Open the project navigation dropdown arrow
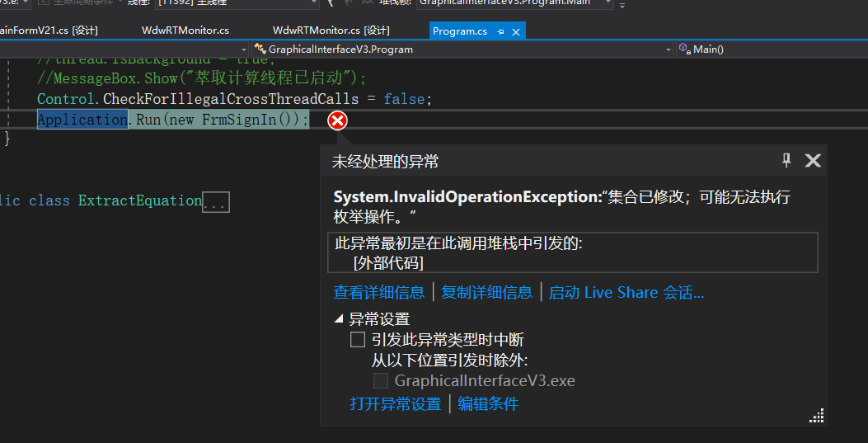868x443 pixels. tap(244, 49)
